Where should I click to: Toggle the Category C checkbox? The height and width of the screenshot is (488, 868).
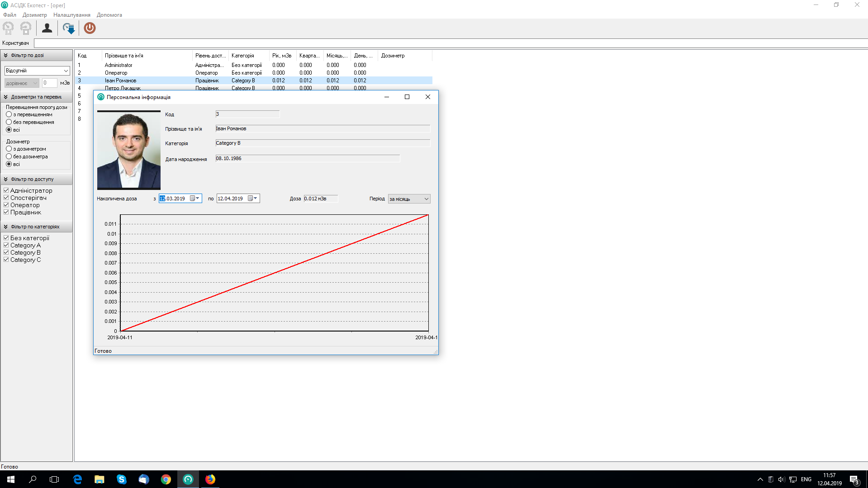coord(6,260)
